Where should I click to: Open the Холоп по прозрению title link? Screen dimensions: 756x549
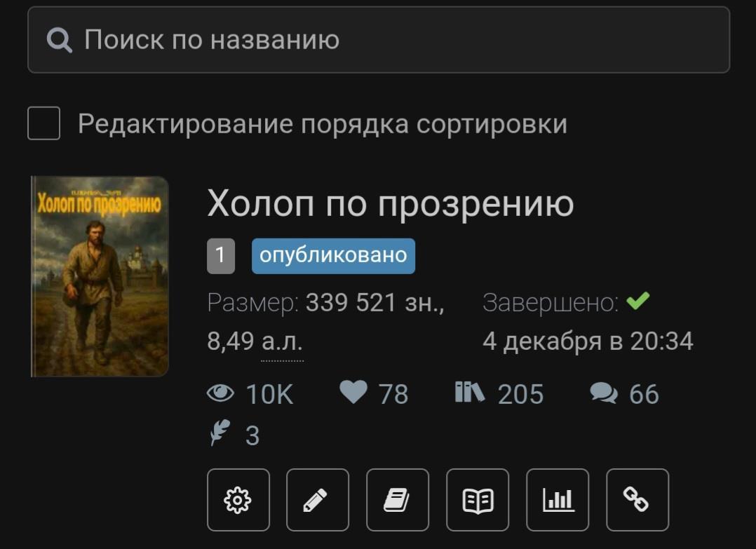coord(391,203)
